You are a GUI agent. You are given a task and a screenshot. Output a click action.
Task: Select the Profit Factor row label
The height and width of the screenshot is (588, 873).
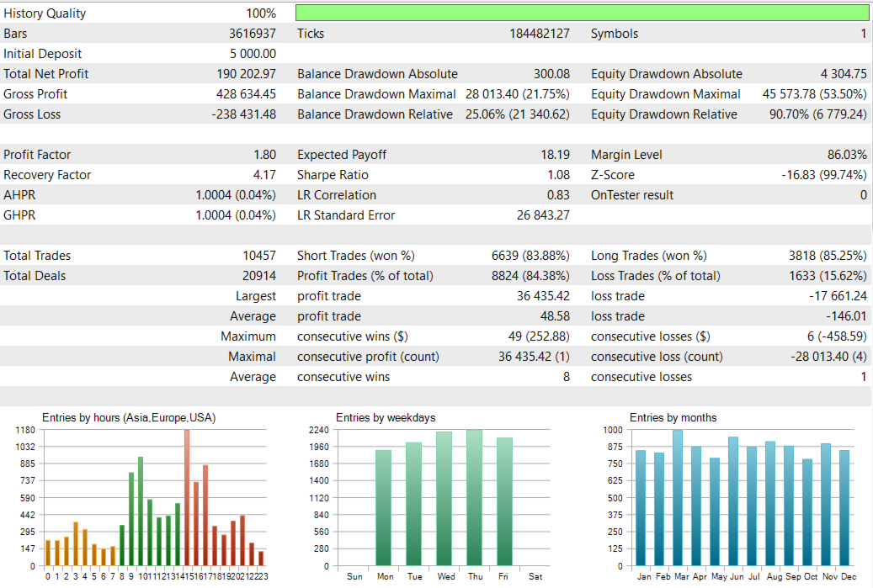[x=37, y=155]
